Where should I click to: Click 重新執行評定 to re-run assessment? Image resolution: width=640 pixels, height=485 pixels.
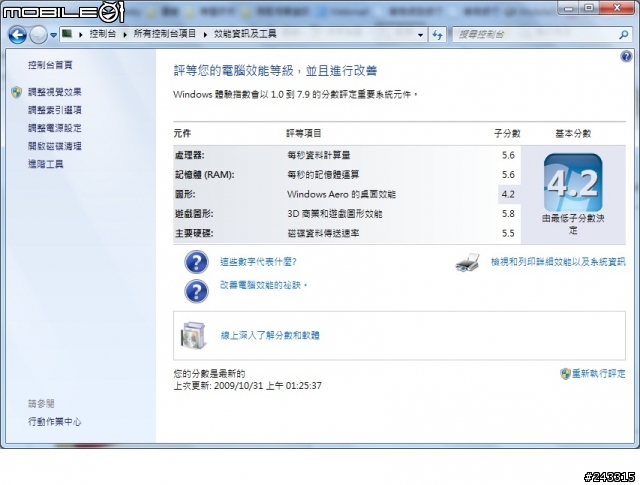598,374
